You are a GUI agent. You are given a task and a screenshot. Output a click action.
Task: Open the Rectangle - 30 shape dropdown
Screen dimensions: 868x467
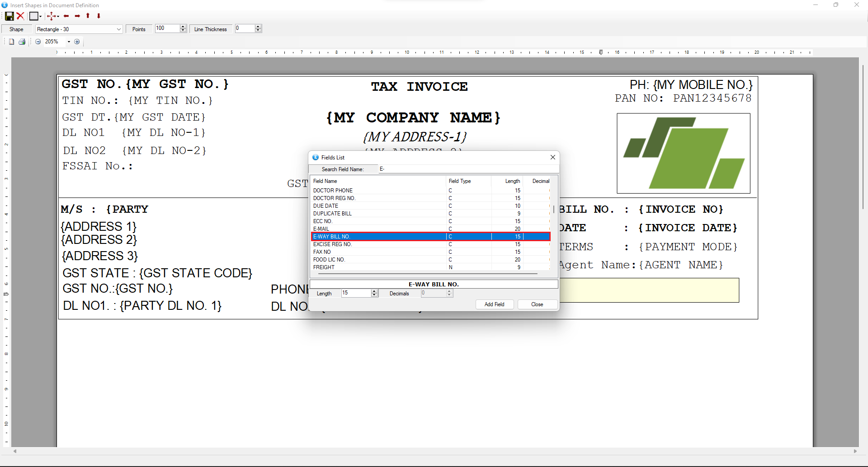coord(118,29)
